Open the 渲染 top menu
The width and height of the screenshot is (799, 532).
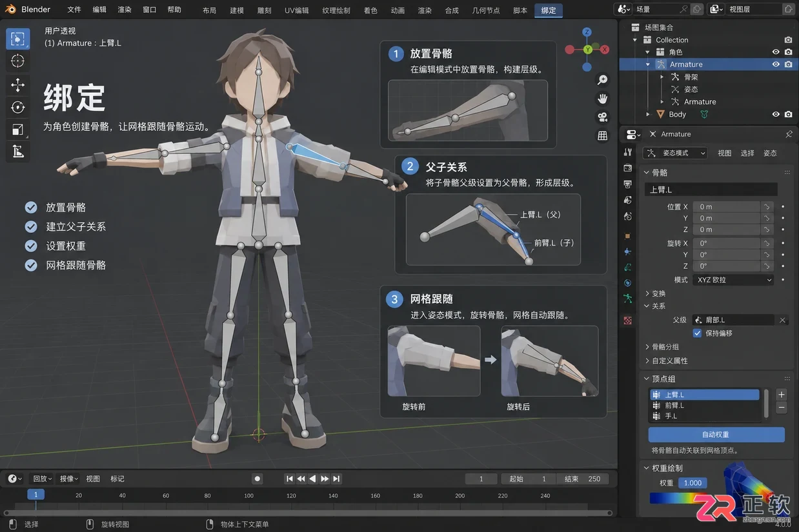(125, 10)
